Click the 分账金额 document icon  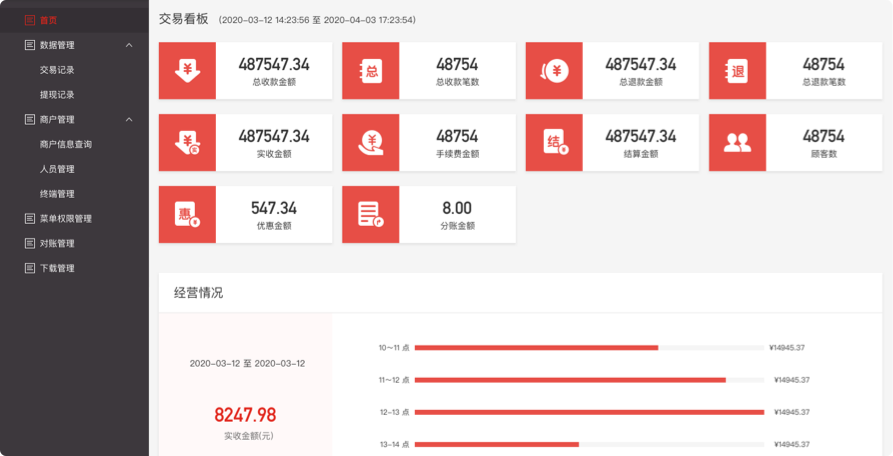371,214
